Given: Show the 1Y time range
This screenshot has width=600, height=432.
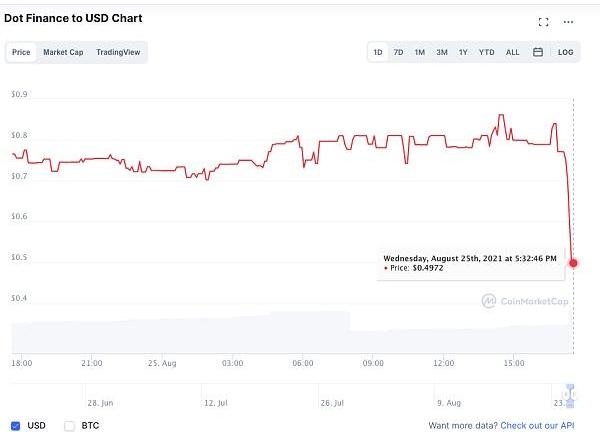Looking at the screenshot, I should coord(463,52).
